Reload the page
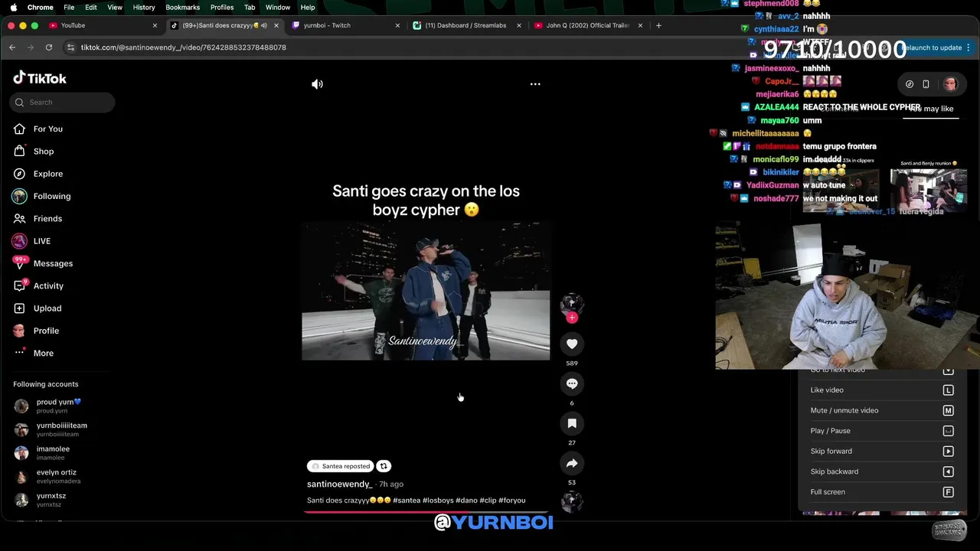Image resolution: width=980 pixels, height=551 pixels. [x=49, y=47]
